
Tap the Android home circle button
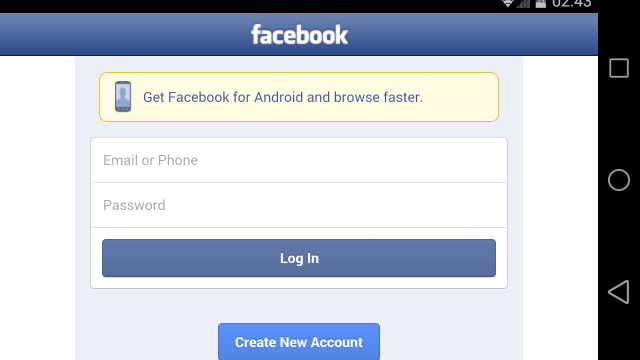click(619, 180)
